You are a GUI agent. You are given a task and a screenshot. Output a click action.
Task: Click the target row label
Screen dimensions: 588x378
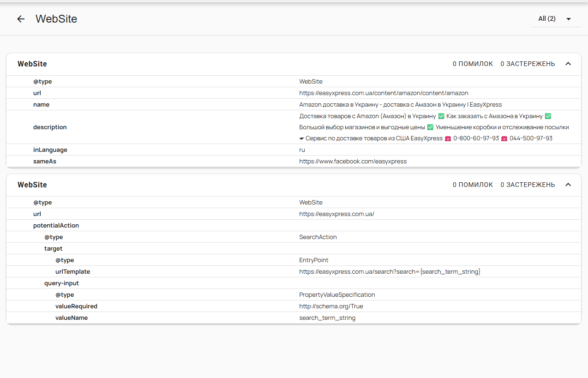53,249
